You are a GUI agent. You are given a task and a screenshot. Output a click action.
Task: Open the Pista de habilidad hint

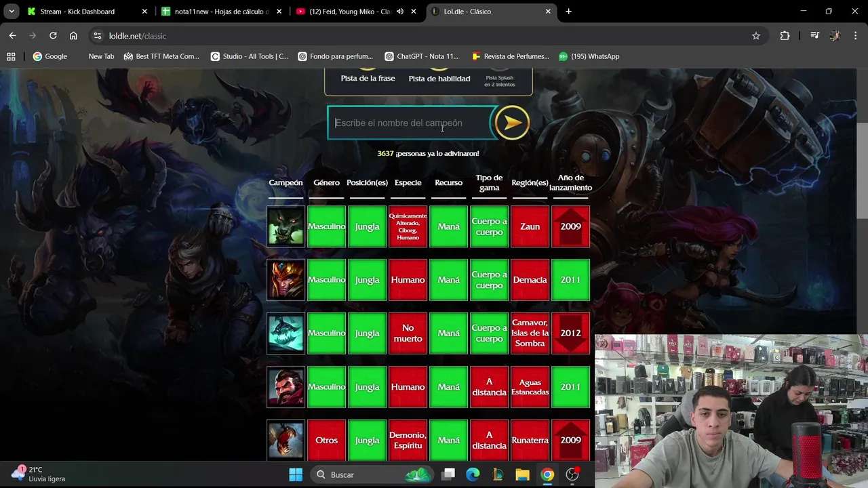439,79
